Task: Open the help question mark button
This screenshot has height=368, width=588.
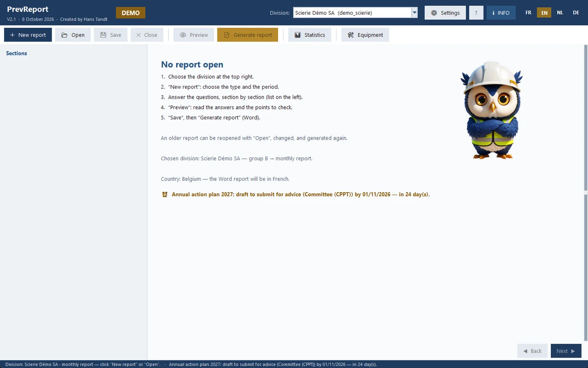Action: pos(476,13)
